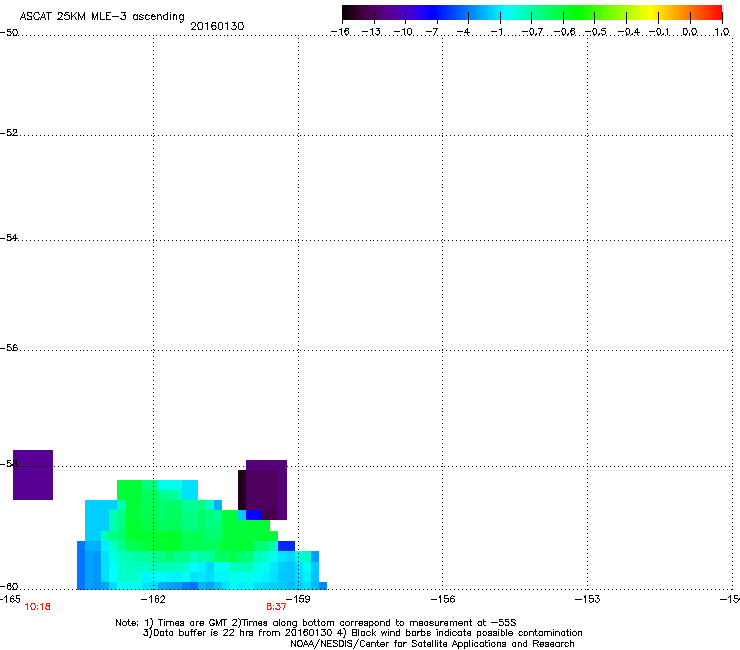This screenshot has height=650, width=740.
Task: Click the NOAA/NESDIS credit line
Action: (x=432, y=644)
